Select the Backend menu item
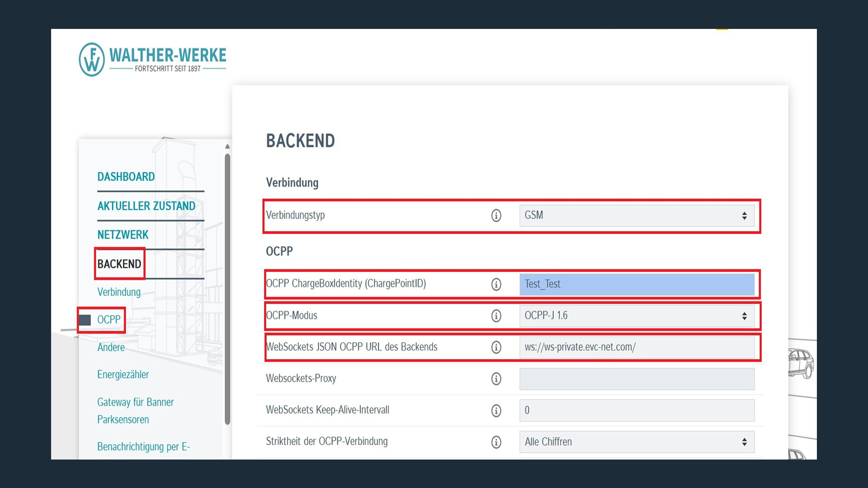This screenshot has width=868, height=488. point(119,264)
